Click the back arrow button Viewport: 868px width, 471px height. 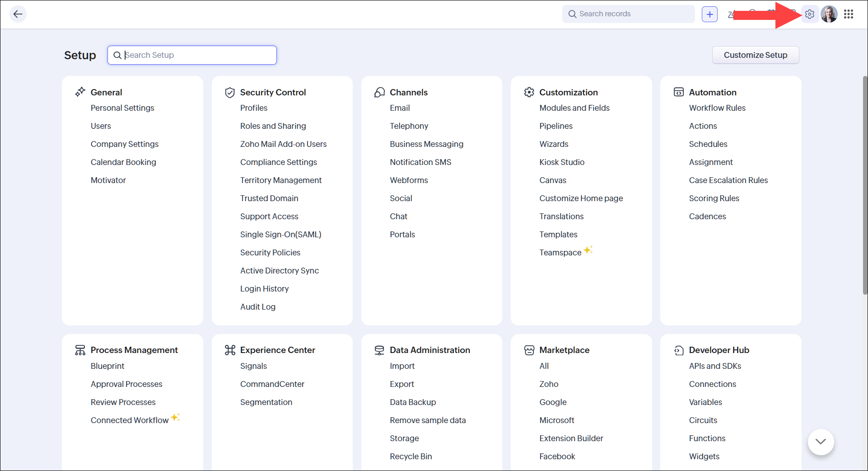(18, 14)
